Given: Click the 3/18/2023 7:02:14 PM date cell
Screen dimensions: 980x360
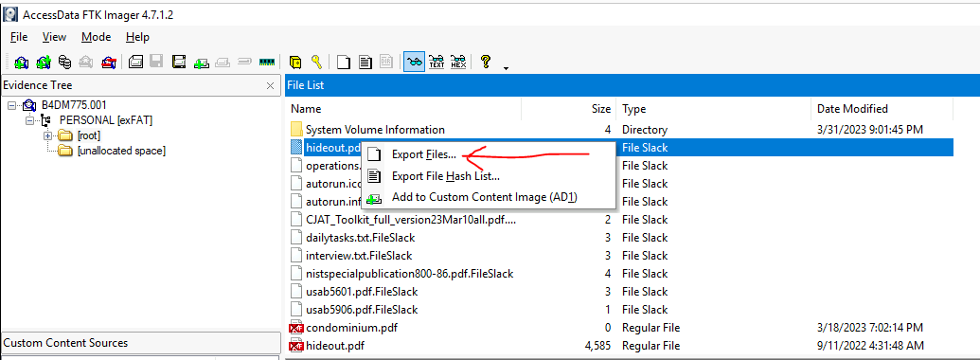Looking at the screenshot, I should (870, 328).
